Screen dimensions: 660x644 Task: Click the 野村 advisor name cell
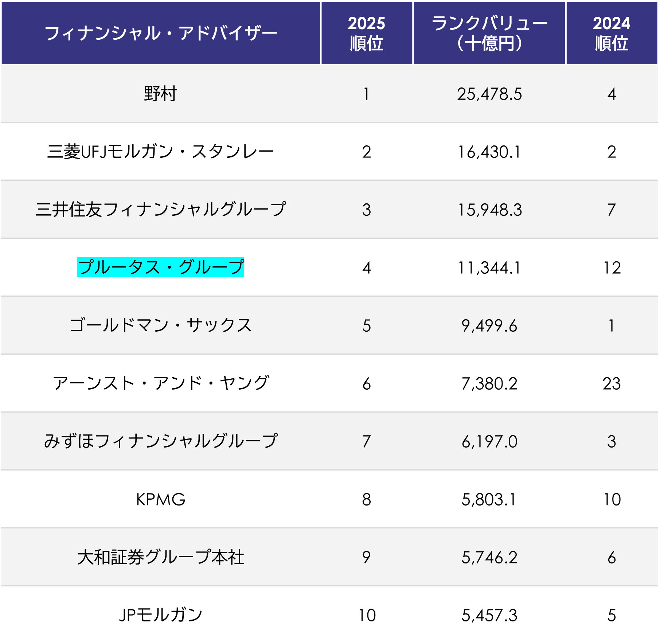pyautogui.click(x=161, y=94)
